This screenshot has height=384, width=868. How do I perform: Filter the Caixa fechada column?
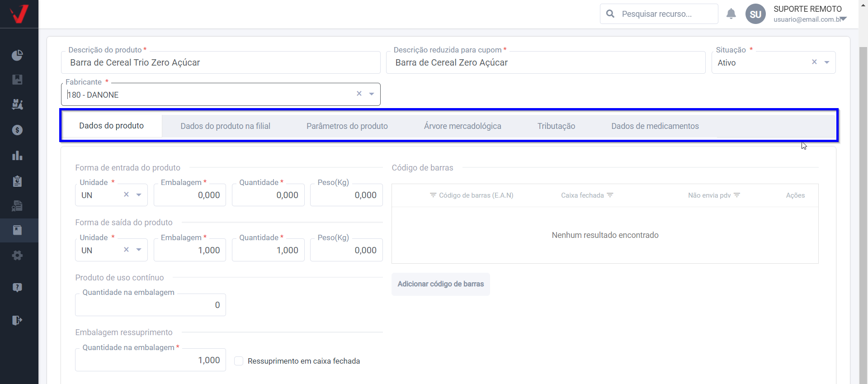610,195
